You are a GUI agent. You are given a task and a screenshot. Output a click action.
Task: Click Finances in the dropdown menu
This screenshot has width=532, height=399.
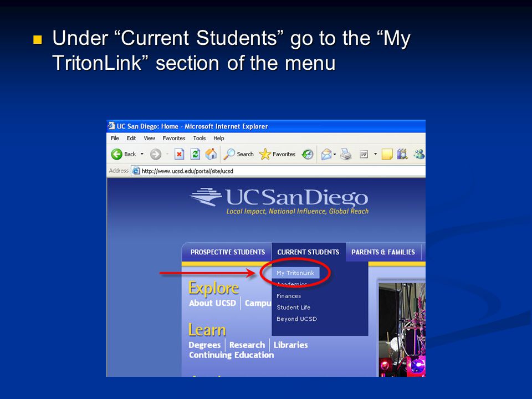[289, 296]
